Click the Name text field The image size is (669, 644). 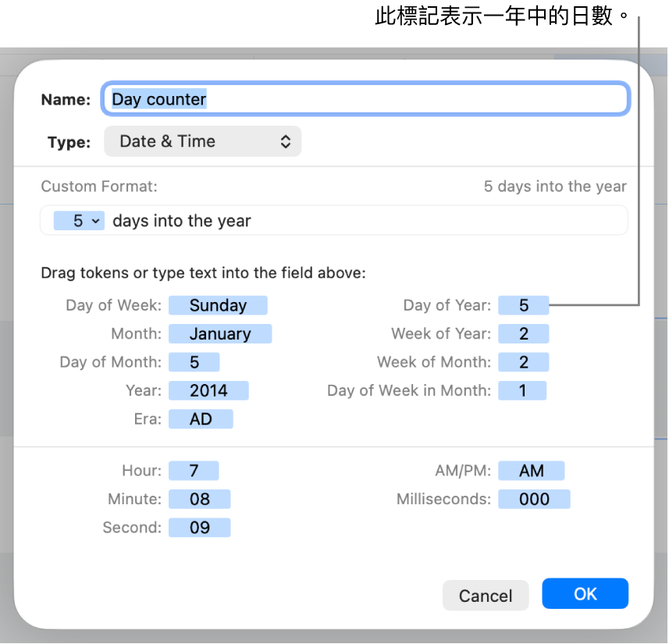click(x=365, y=99)
